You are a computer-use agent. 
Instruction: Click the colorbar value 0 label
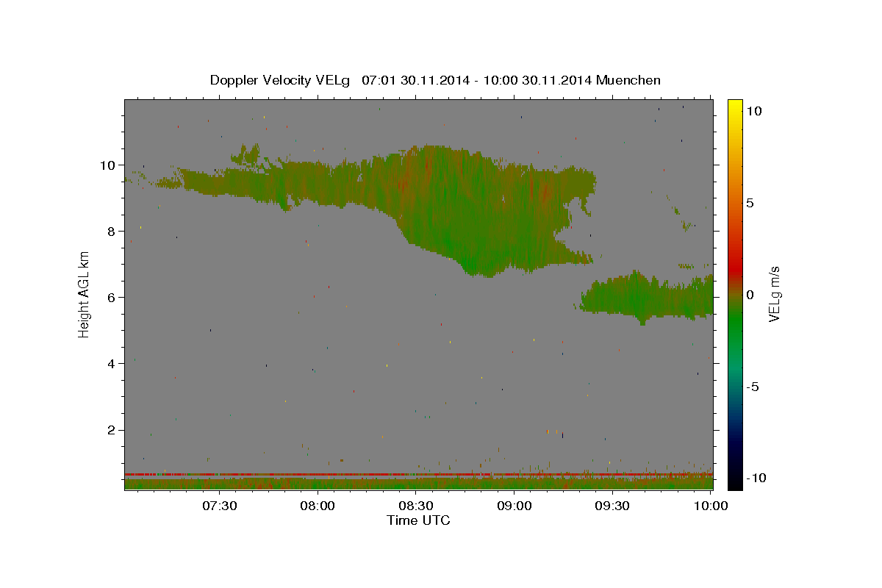tap(750, 295)
